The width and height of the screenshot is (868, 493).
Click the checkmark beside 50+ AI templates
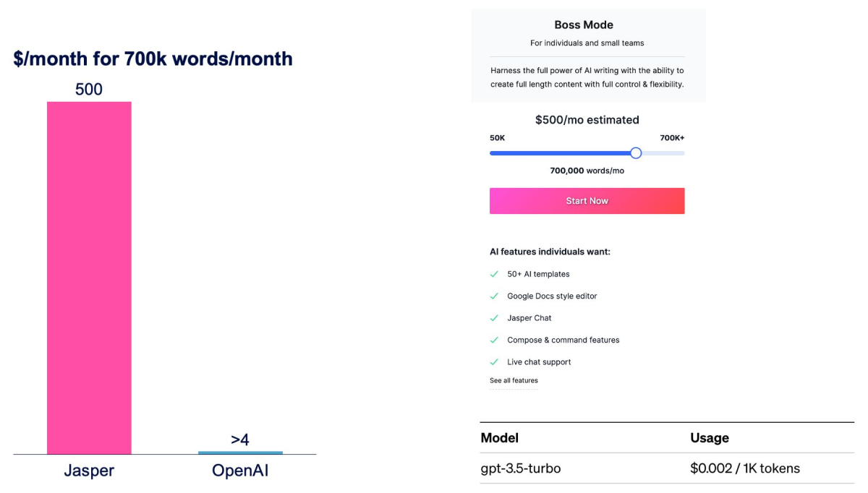pos(494,274)
